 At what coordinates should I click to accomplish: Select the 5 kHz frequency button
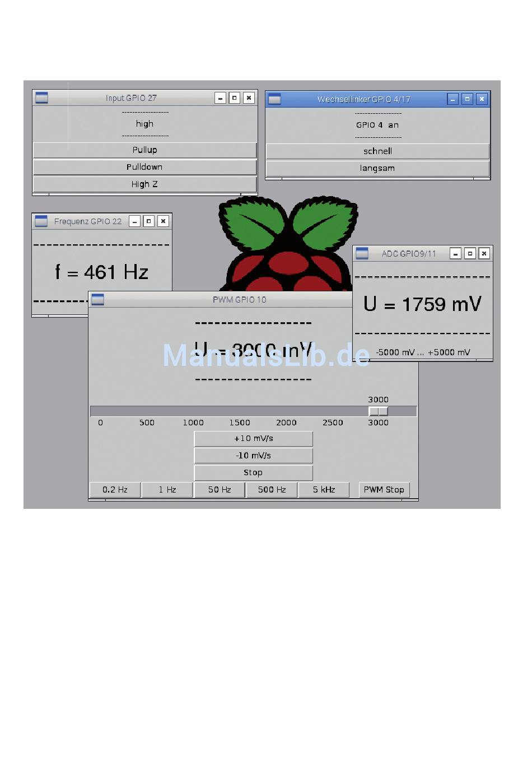tap(324, 490)
